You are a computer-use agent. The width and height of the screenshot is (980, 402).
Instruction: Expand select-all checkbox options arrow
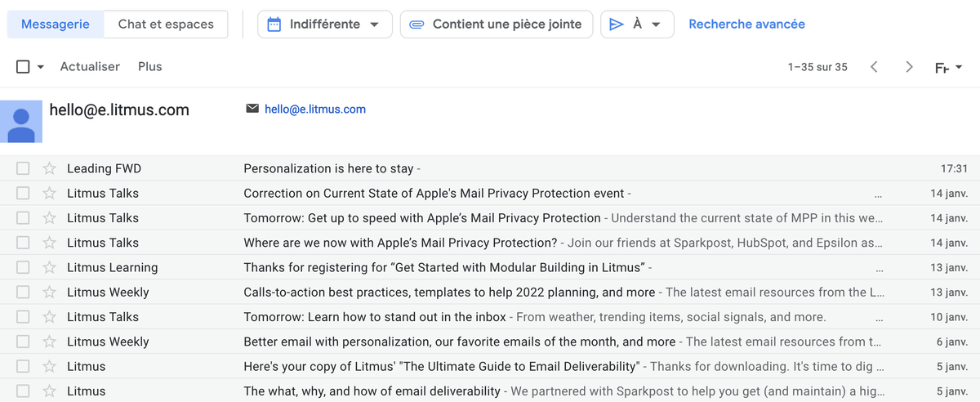coord(40,67)
